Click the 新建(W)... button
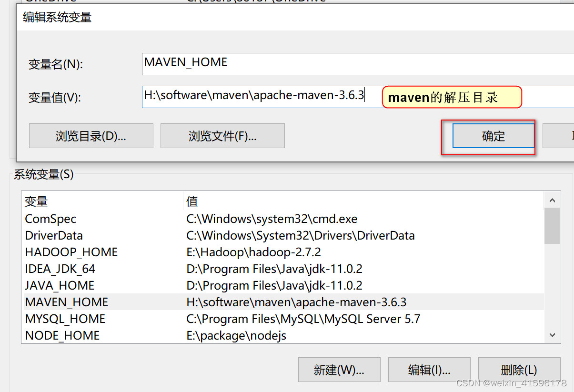 tap(339, 370)
